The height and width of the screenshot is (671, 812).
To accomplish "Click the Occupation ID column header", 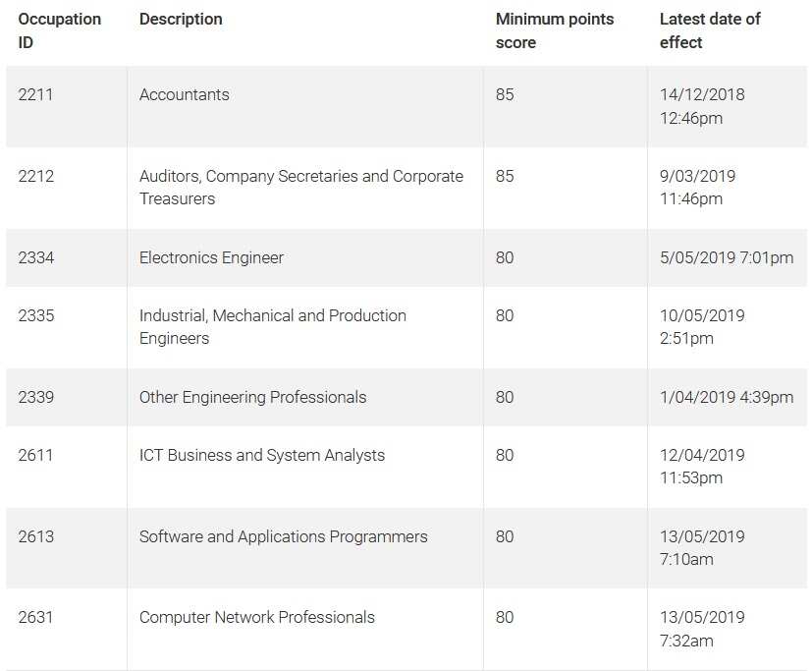I will click(59, 30).
